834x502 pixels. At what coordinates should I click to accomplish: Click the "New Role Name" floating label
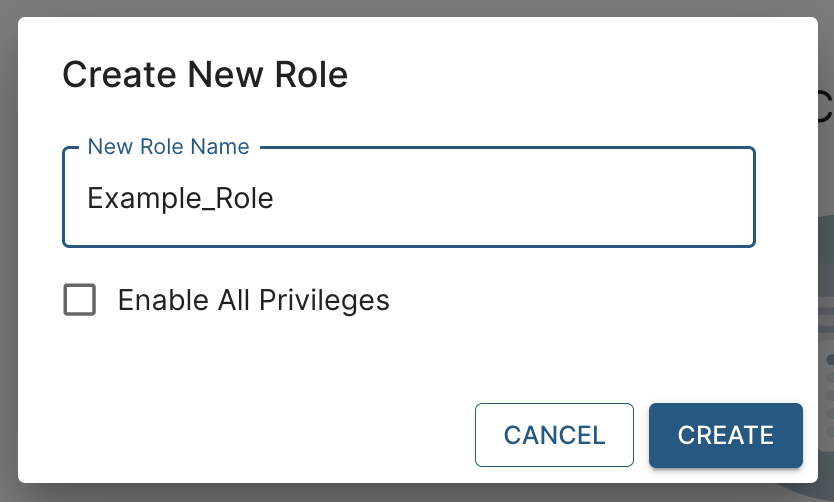(168, 147)
